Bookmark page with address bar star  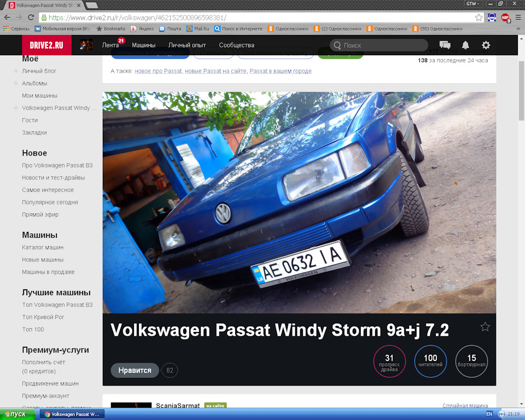click(479, 17)
